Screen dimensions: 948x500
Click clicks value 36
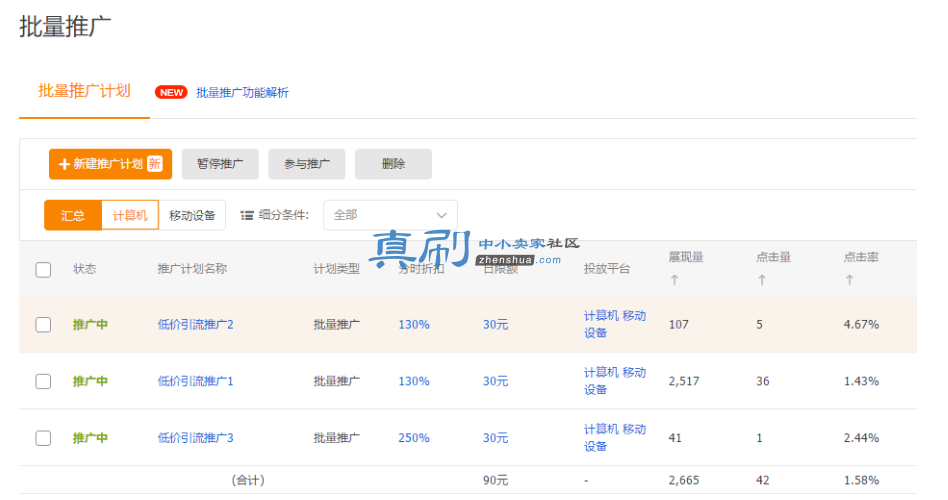click(x=762, y=381)
